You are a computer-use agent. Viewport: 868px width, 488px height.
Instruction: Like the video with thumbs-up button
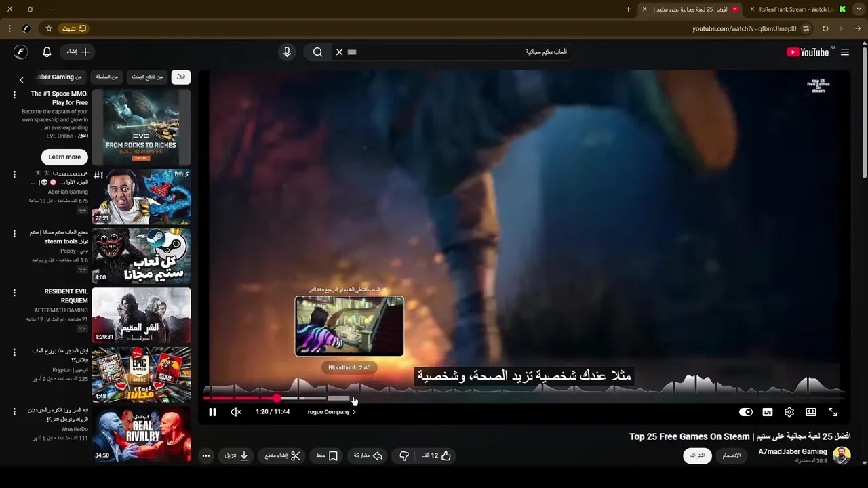437,456
